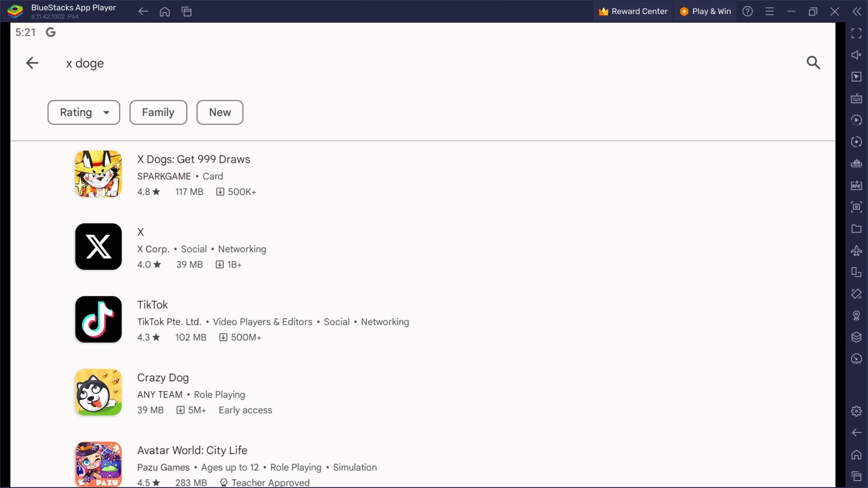This screenshot has width=868, height=488.
Task: Open 'Avatar World: City Life' title
Action: pos(192,450)
